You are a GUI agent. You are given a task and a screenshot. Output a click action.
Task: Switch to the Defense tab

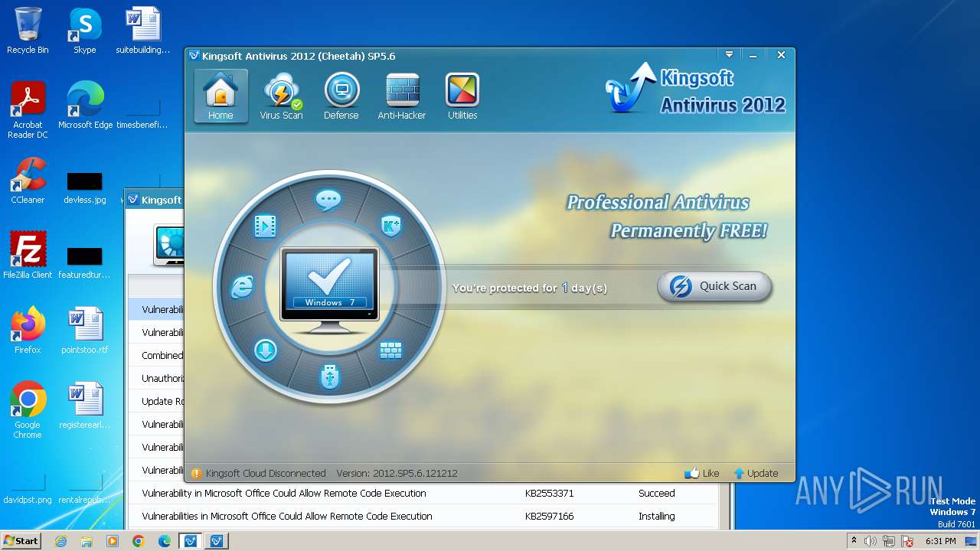click(341, 96)
